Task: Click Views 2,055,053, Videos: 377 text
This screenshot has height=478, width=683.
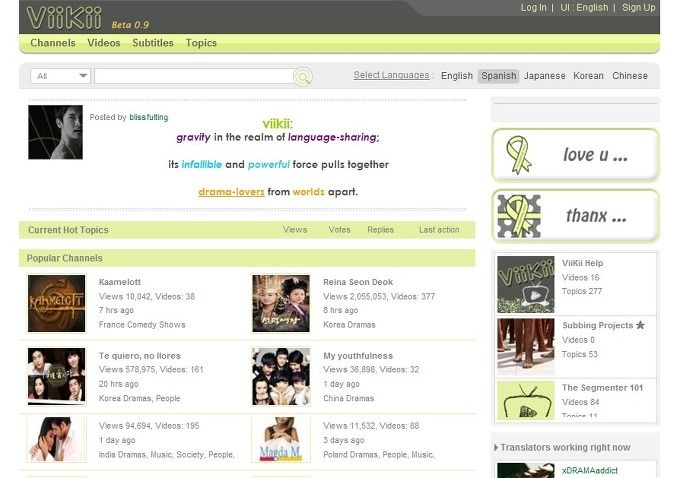Action: (379, 296)
